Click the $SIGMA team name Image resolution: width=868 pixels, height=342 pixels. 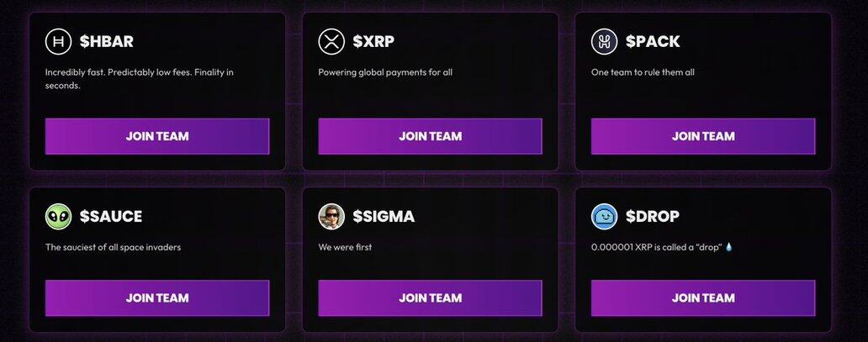[384, 217]
